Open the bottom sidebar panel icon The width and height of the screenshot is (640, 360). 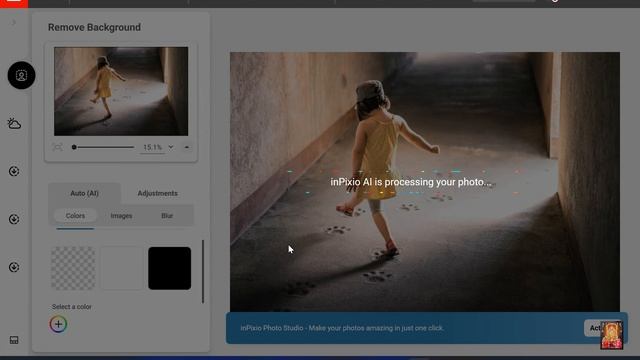click(x=14, y=340)
